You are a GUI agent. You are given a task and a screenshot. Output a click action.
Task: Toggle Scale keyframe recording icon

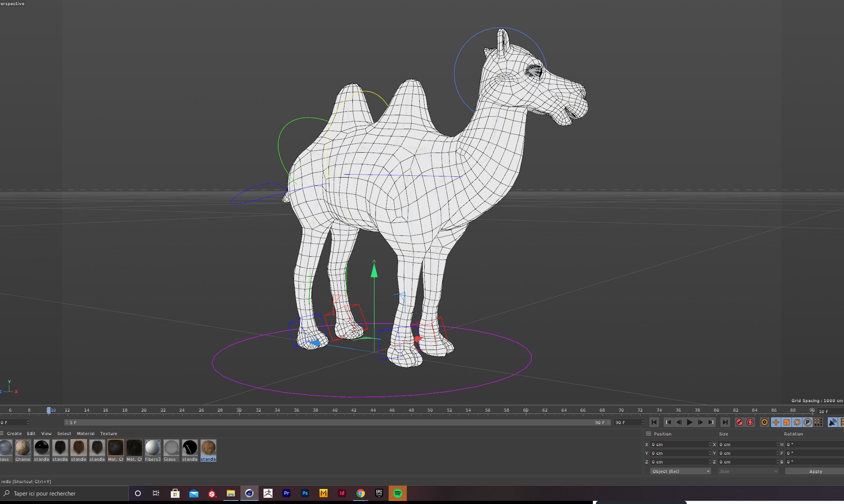pyautogui.click(x=787, y=422)
